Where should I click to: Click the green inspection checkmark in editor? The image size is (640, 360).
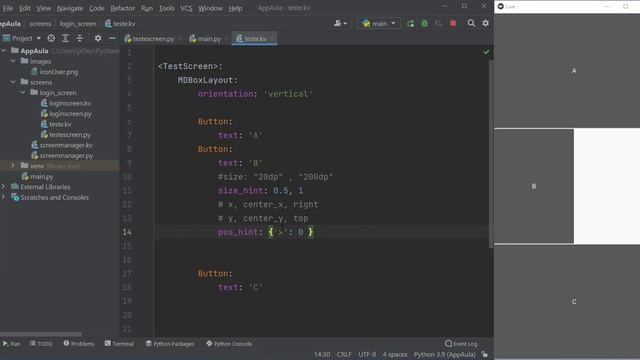tap(486, 52)
